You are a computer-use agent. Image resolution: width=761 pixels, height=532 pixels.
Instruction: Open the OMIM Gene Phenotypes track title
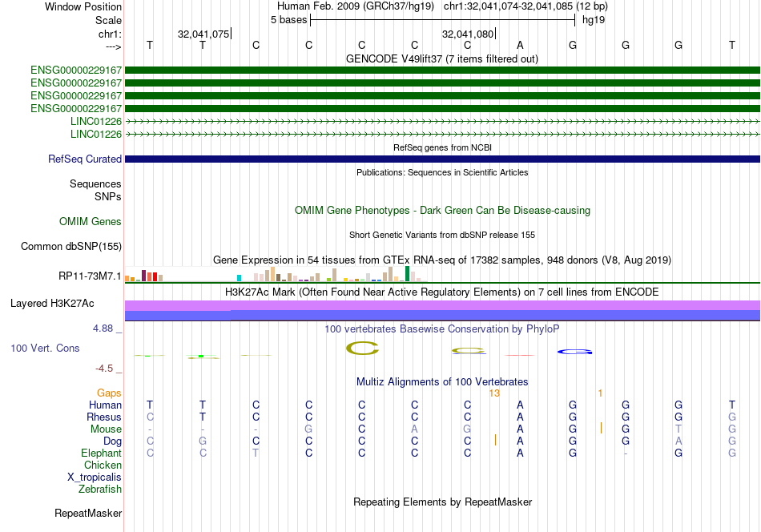(x=442, y=210)
